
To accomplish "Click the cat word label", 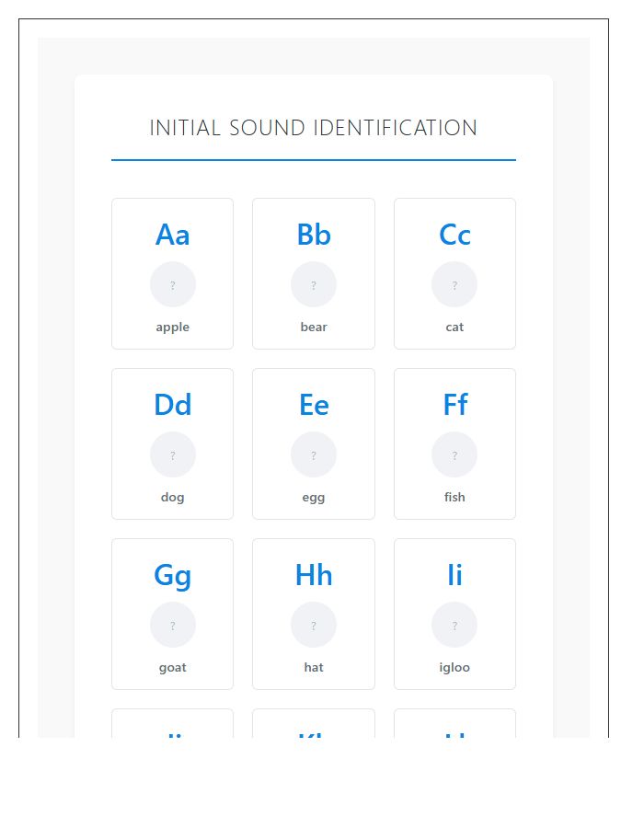I will tap(454, 327).
